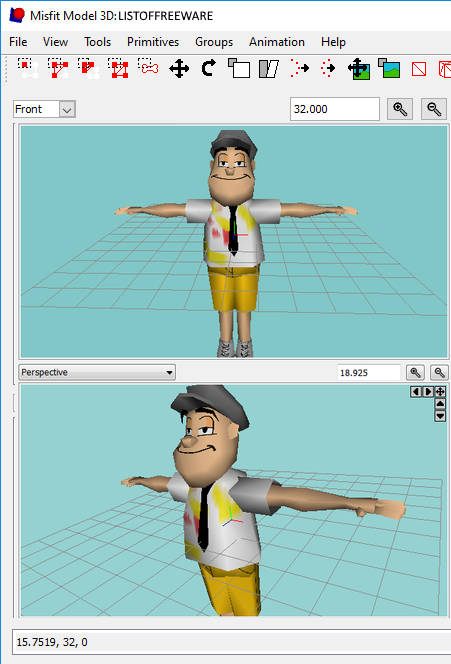This screenshot has height=664, width=451.
Task: Click the 32.000 zoom value field
Action: point(335,109)
